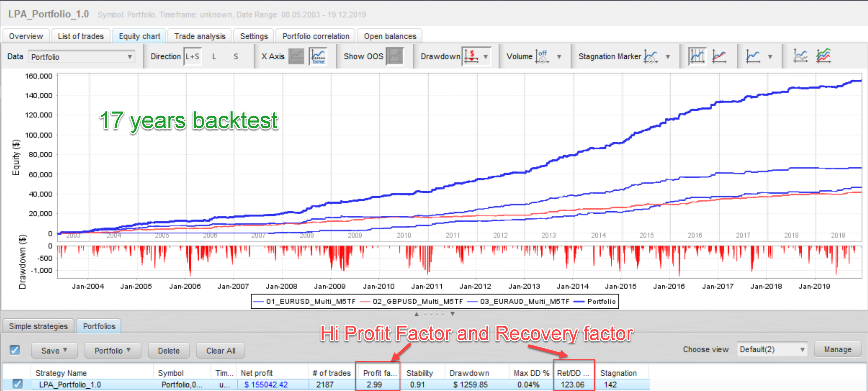Toggle the L+S direction button

pyautogui.click(x=192, y=57)
